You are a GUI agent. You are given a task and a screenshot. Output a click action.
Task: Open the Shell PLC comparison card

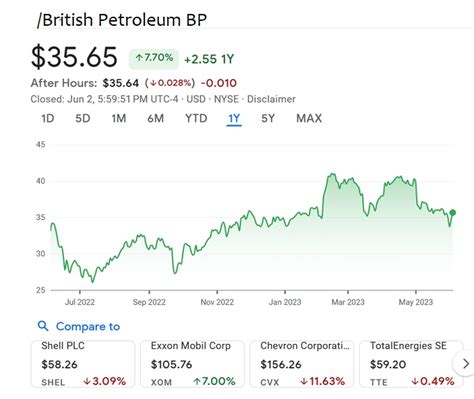(83, 364)
